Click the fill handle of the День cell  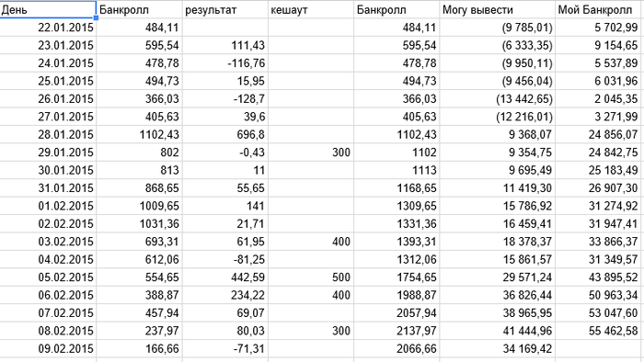point(96,18)
